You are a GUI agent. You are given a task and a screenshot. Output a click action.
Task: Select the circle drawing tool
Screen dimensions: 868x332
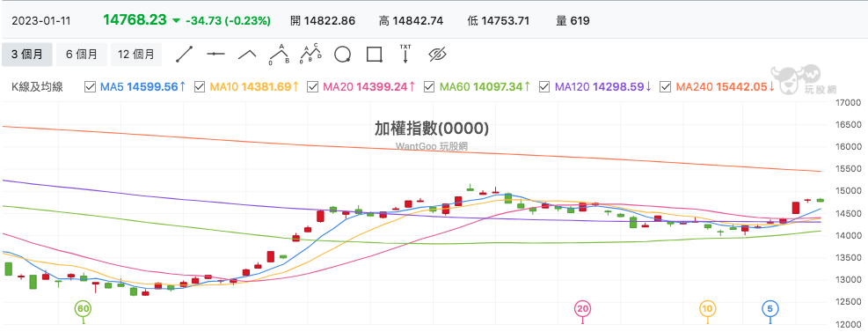(x=343, y=55)
